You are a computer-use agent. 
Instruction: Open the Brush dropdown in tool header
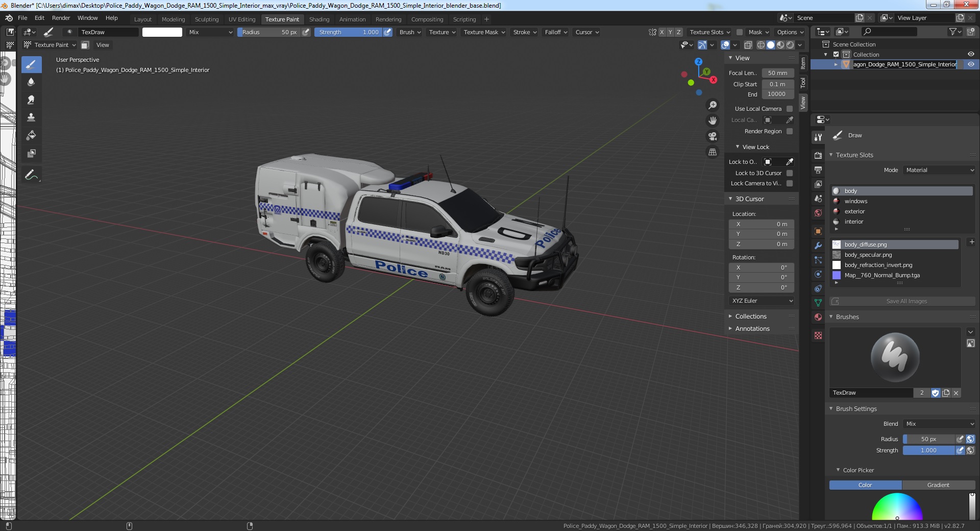[x=410, y=32]
